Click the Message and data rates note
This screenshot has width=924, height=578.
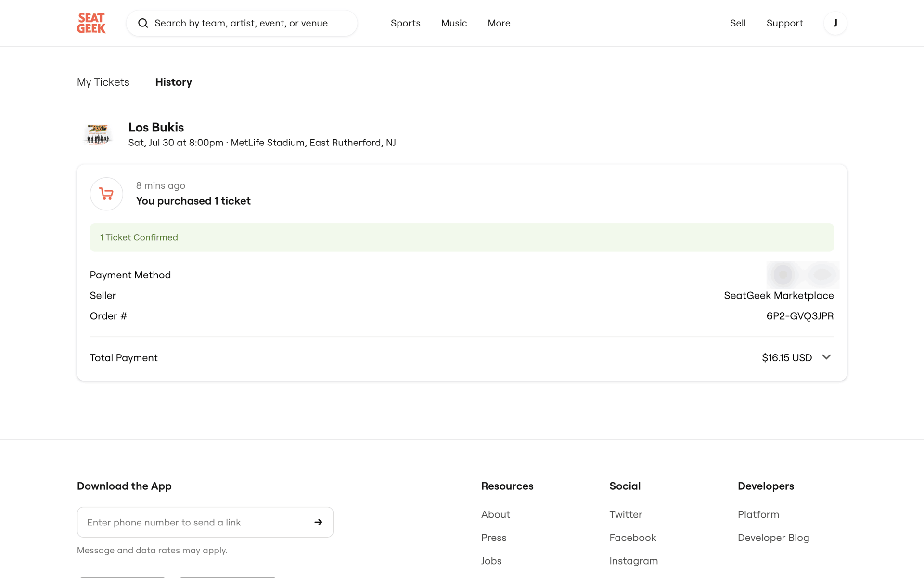(x=152, y=550)
